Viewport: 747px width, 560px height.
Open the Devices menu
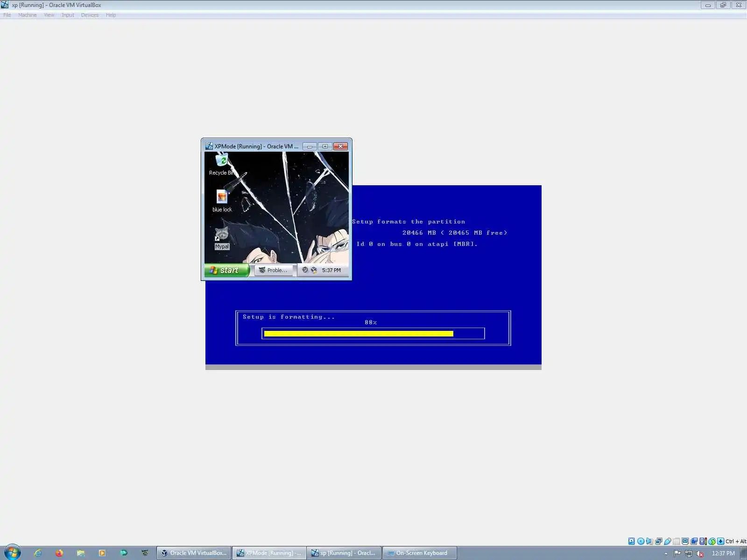pos(90,15)
